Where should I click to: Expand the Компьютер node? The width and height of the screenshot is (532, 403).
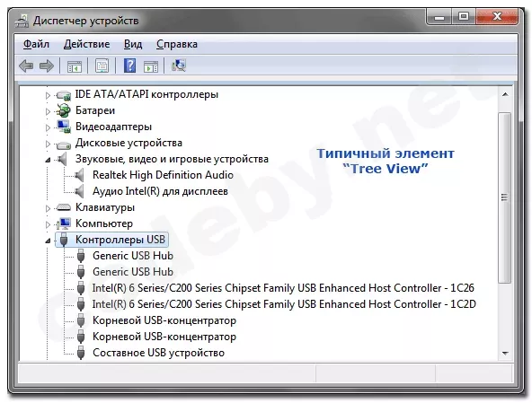point(48,224)
